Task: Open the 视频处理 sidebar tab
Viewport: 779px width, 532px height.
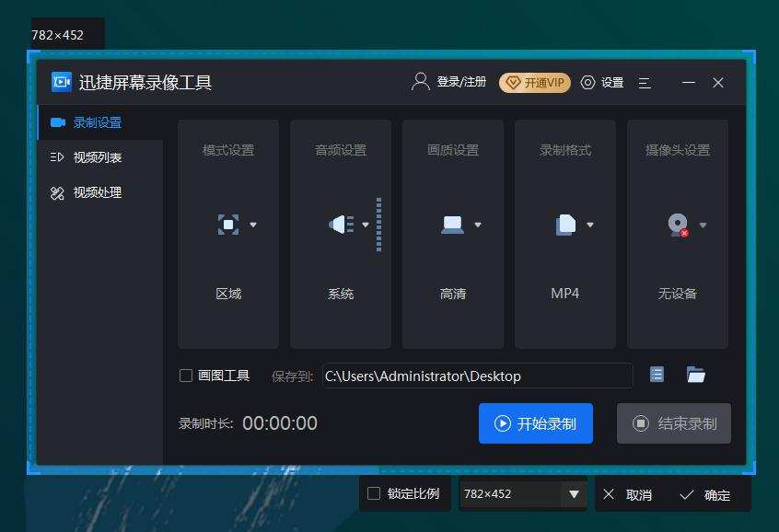Action: pyautogui.click(x=100, y=192)
